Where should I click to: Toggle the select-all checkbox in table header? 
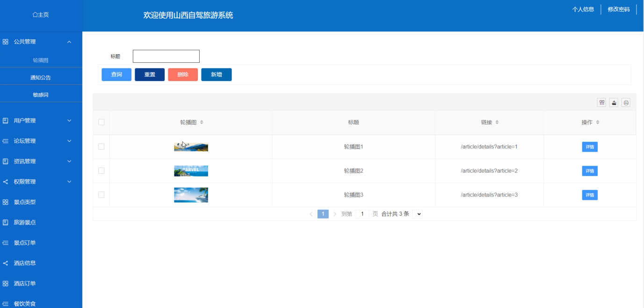pyautogui.click(x=101, y=122)
